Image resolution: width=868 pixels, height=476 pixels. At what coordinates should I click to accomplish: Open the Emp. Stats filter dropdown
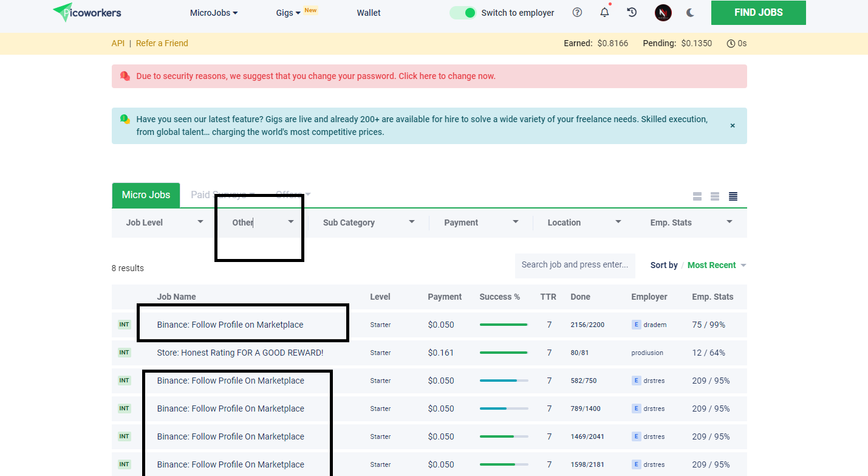pyautogui.click(x=691, y=222)
